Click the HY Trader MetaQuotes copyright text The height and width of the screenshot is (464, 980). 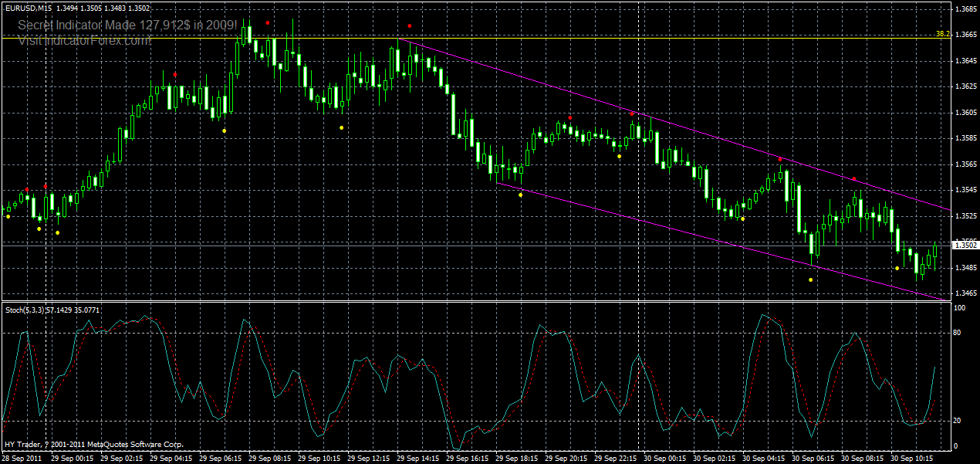[x=93, y=444]
